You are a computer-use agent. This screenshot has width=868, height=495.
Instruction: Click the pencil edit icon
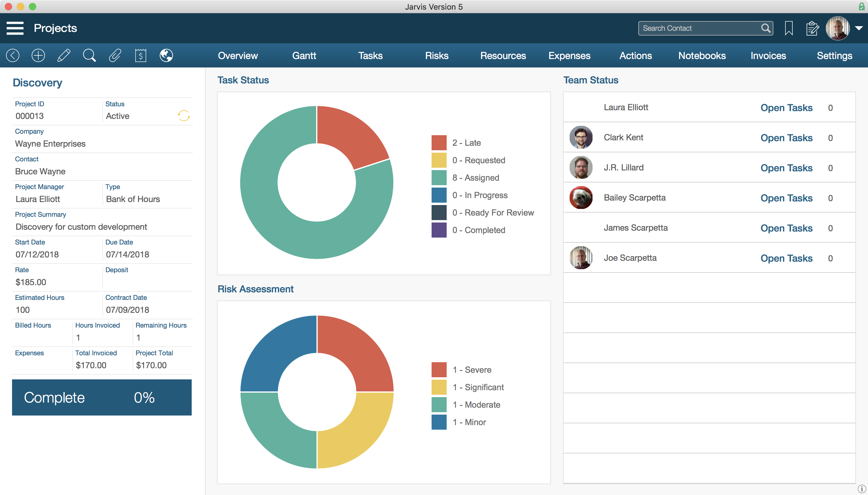click(x=64, y=55)
